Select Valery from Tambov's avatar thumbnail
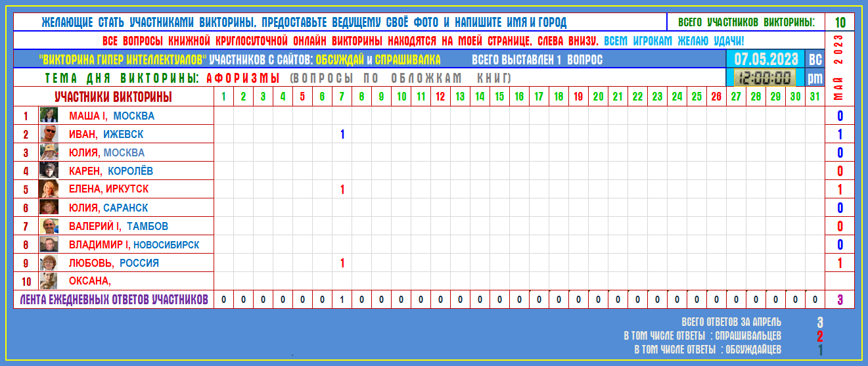This screenshot has width=868, height=366. point(49,226)
